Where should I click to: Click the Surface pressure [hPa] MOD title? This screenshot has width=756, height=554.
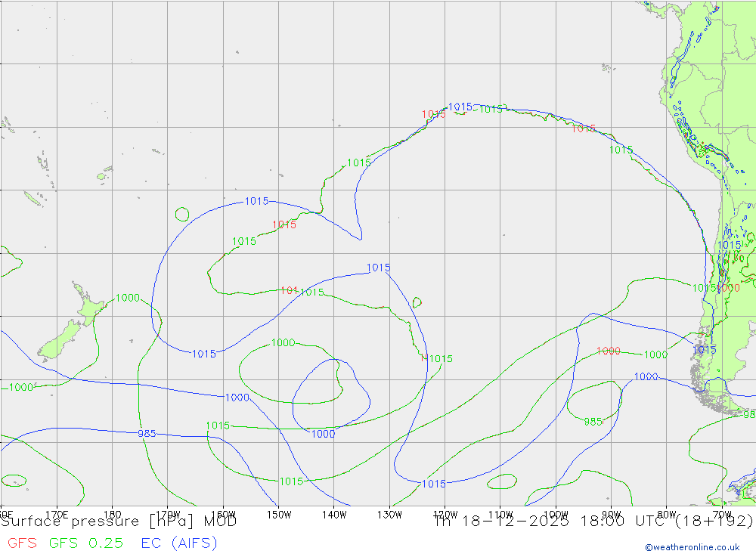click(x=119, y=522)
